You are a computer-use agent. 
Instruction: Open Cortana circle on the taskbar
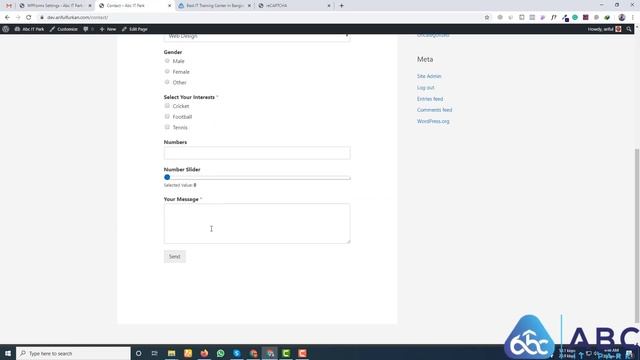pyautogui.click(x=139, y=353)
